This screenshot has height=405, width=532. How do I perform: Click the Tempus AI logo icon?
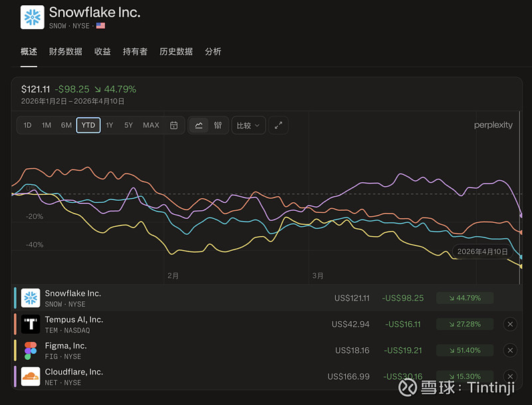[31, 324]
